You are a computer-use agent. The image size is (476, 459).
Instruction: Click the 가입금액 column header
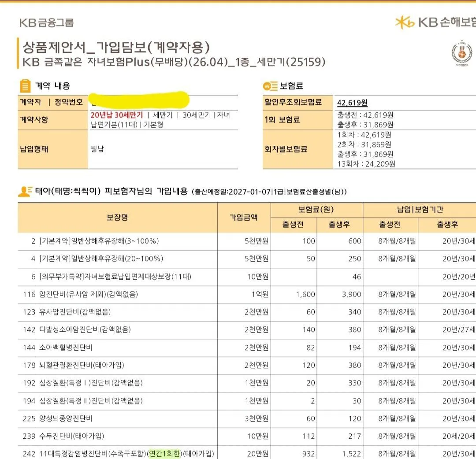tap(244, 218)
